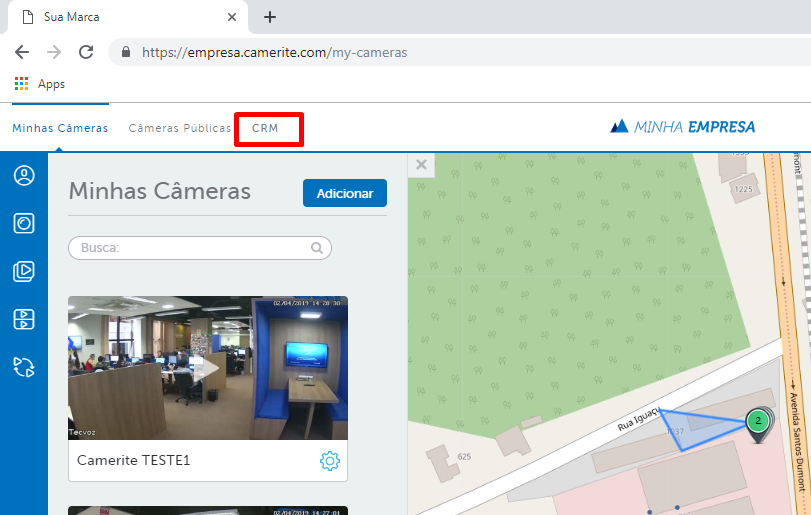Focus the Busca search field
This screenshot has width=811, height=515.
coord(190,248)
